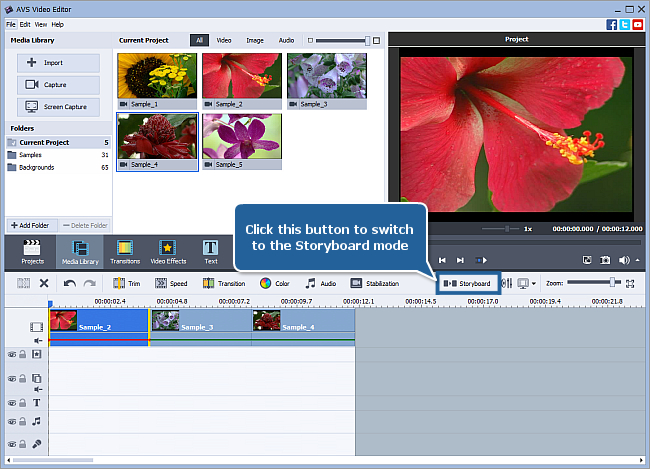Open the Stabilization tool
The width and height of the screenshot is (650, 469).
click(x=375, y=284)
